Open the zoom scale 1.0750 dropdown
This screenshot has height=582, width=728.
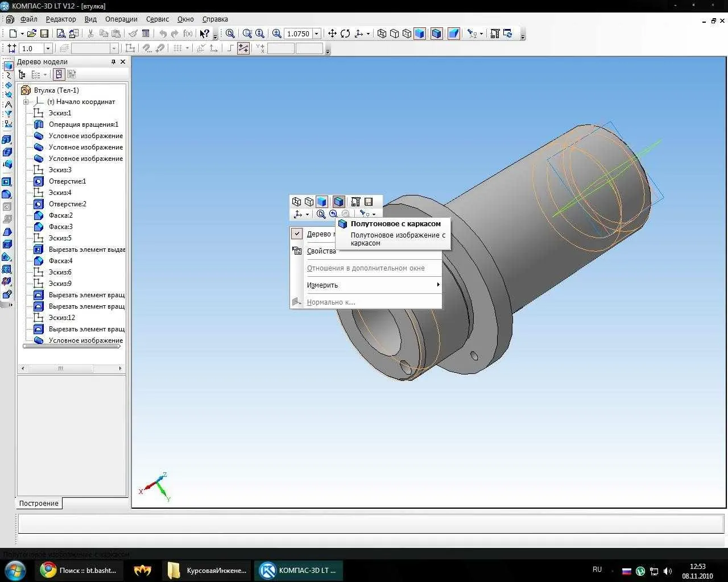317,34
